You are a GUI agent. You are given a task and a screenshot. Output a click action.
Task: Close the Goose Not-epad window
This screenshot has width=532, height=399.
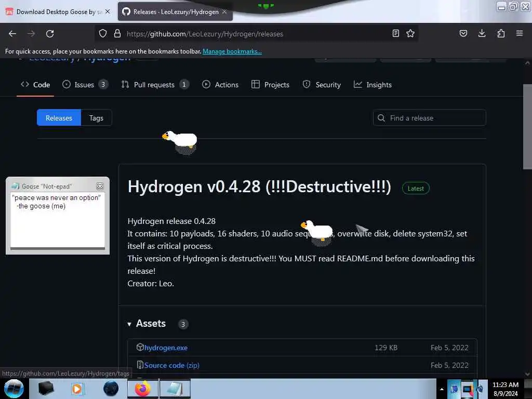[x=100, y=187]
